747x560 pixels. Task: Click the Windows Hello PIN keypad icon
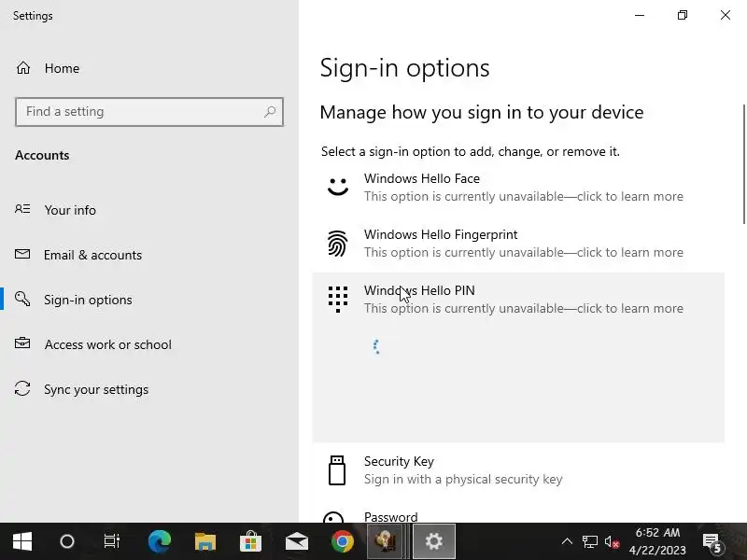pos(338,299)
